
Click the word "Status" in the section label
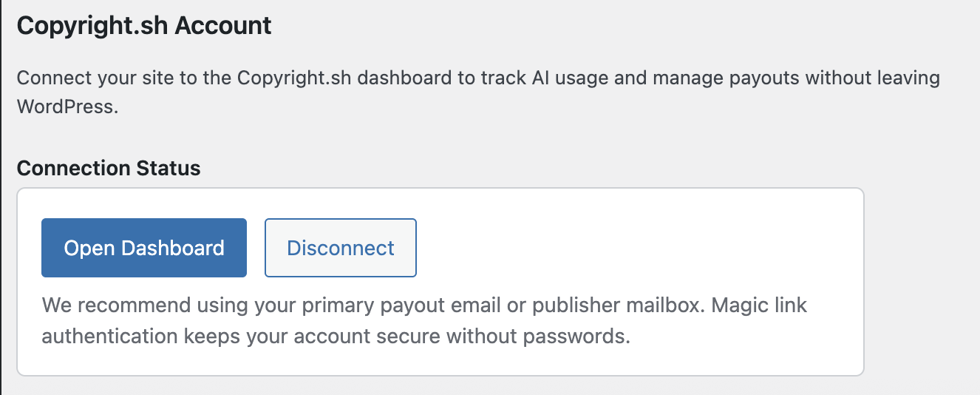coord(169,168)
